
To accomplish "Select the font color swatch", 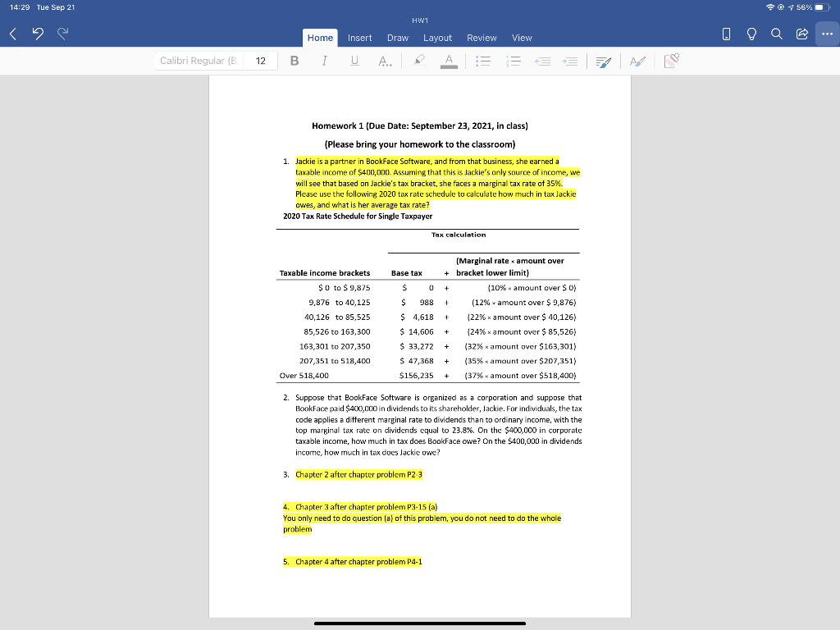I will click(450, 61).
